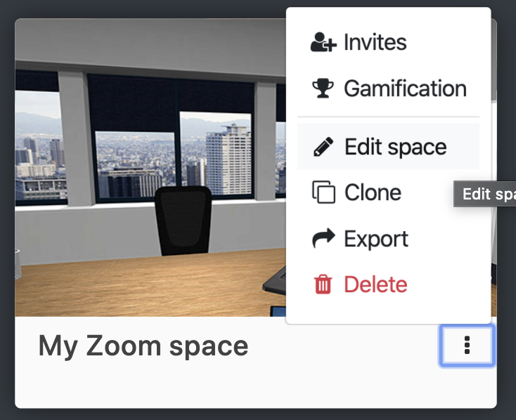Select the Edit space menu label
The width and height of the screenshot is (516, 420).
(395, 147)
